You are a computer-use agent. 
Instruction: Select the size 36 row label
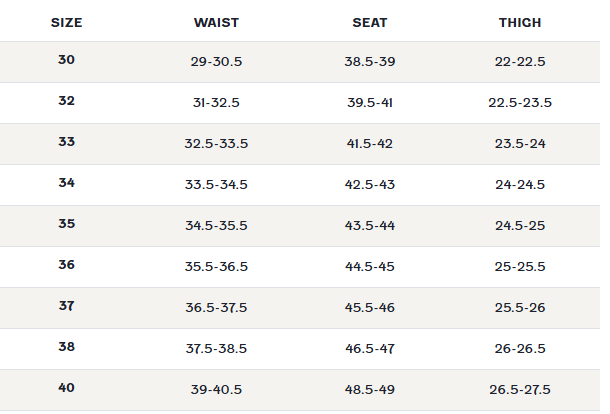click(x=67, y=265)
